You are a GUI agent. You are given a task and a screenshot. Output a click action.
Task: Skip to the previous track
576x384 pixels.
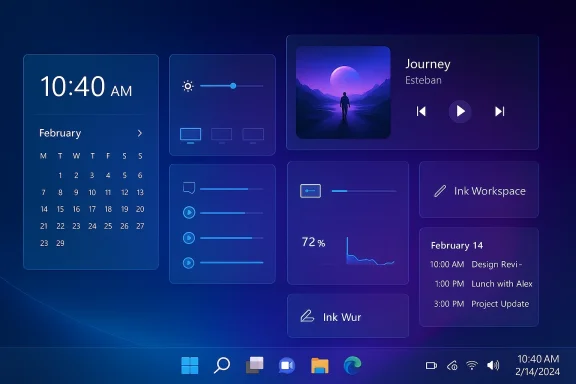[x=421, y=111]
